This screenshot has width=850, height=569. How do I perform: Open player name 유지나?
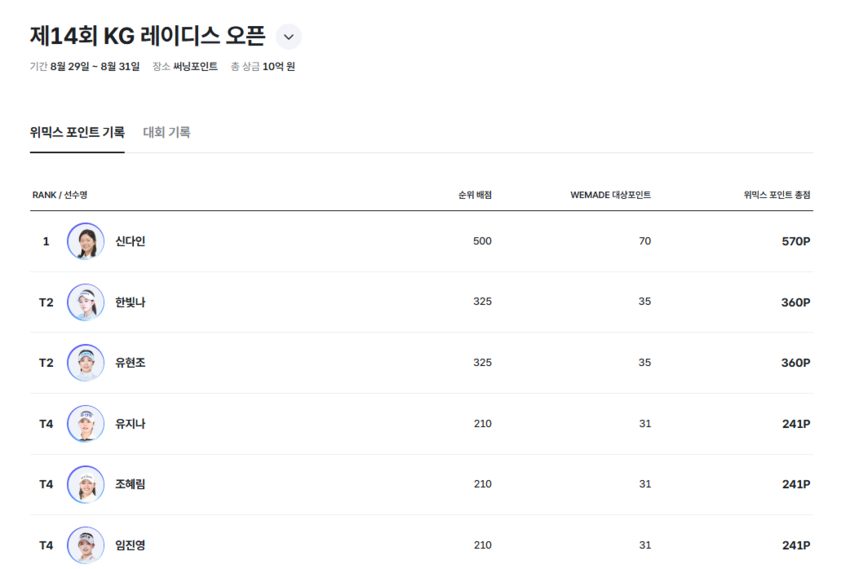tap(130, 424)
